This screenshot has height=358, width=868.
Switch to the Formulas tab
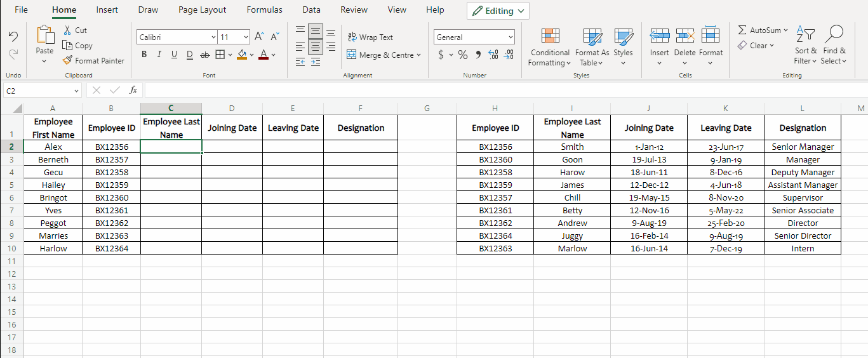(x=265, y=10)
